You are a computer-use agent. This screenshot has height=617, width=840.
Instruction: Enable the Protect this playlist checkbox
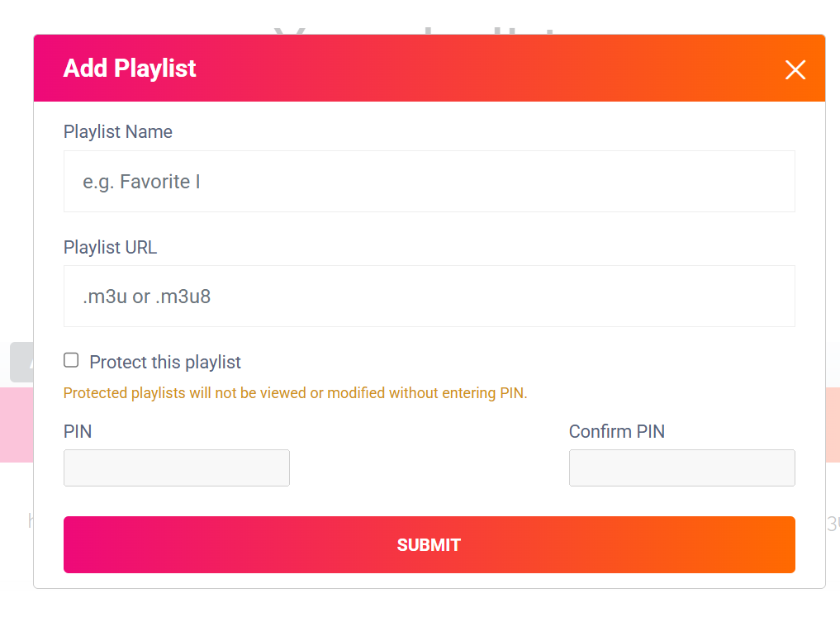tap(71, 360)
